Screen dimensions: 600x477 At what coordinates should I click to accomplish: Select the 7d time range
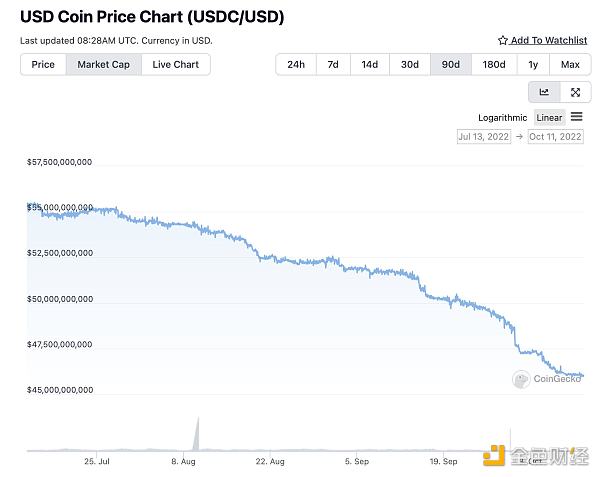point(333,64)
